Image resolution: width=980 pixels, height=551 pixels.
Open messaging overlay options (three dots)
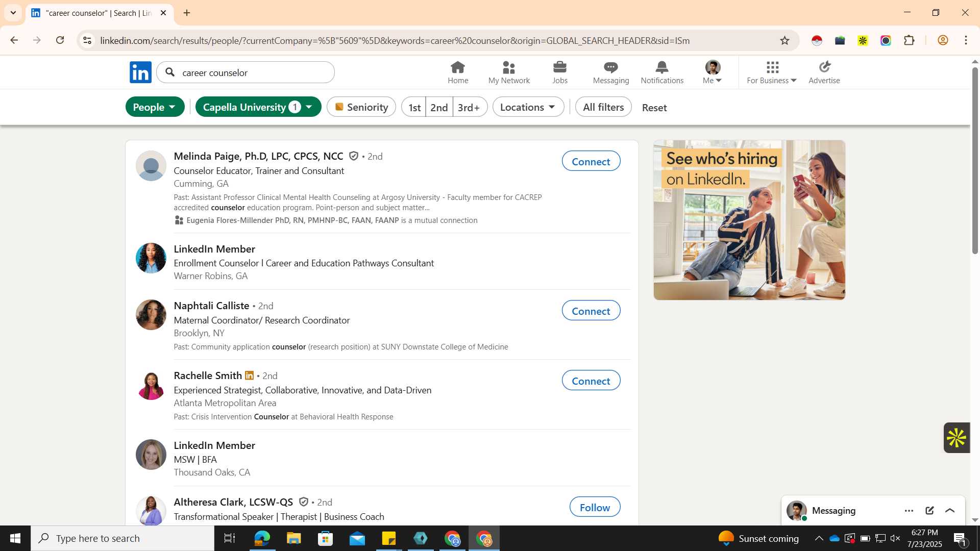(909, 511)
